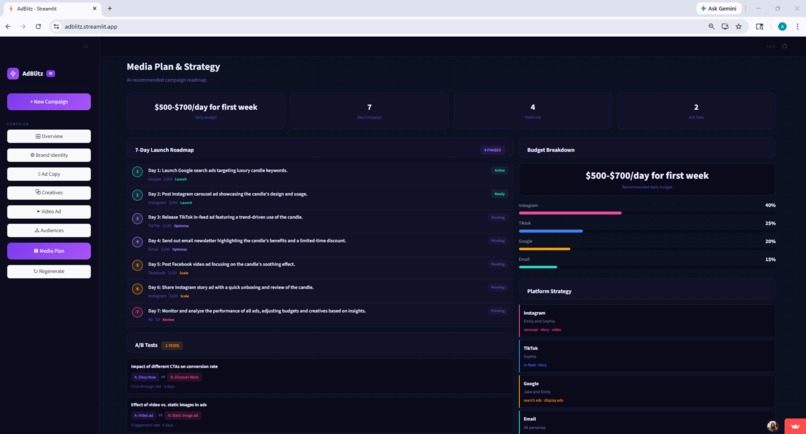This screenshot has height=434, width=806.
Task: Click the Fork link in the app header
Action: [x=771, y=46]
